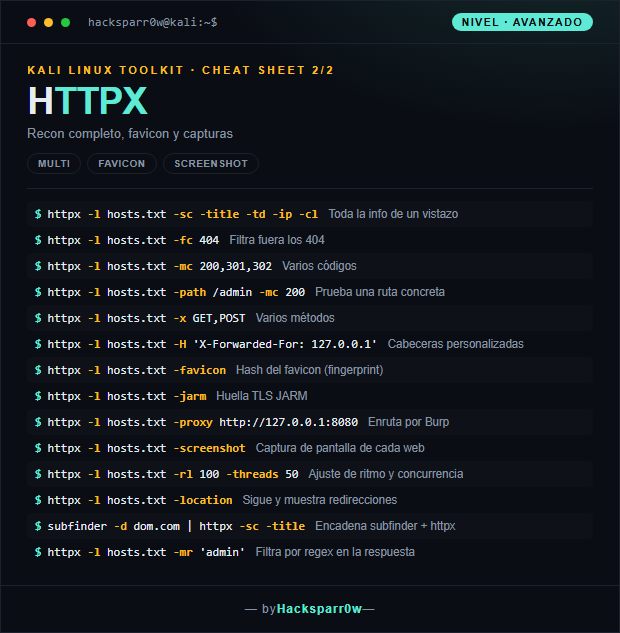Select the SCREENSHOT tag pill
Image resolution: width=620 pixels, height=633 pixels.
[211, 163]
